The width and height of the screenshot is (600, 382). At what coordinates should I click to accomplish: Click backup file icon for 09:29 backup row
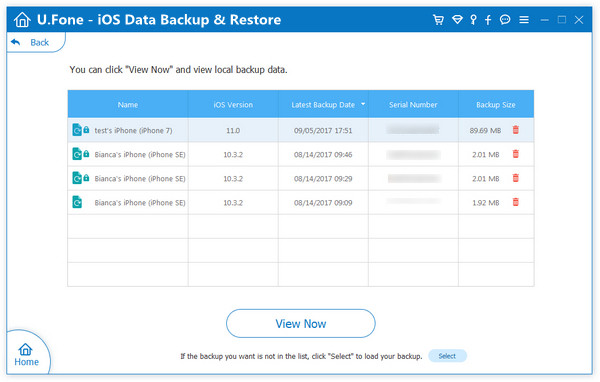[77, 178]
